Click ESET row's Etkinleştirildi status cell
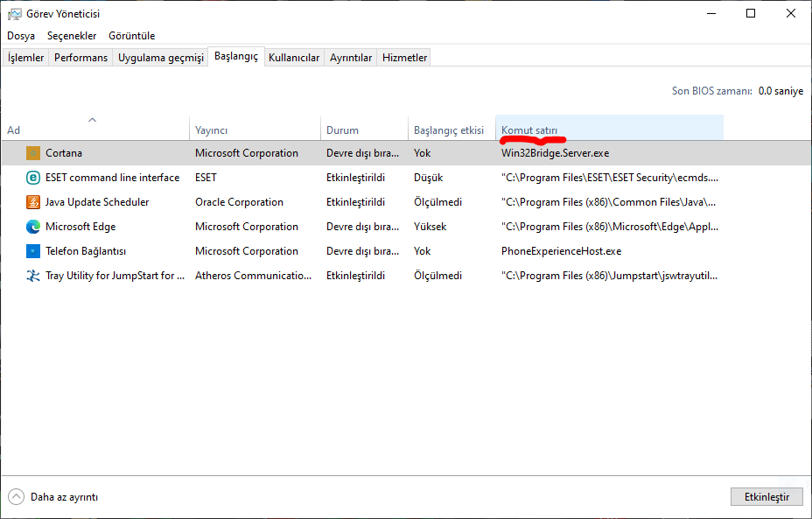The width and height of the screenshot is (812, 519). coord(356,178)
